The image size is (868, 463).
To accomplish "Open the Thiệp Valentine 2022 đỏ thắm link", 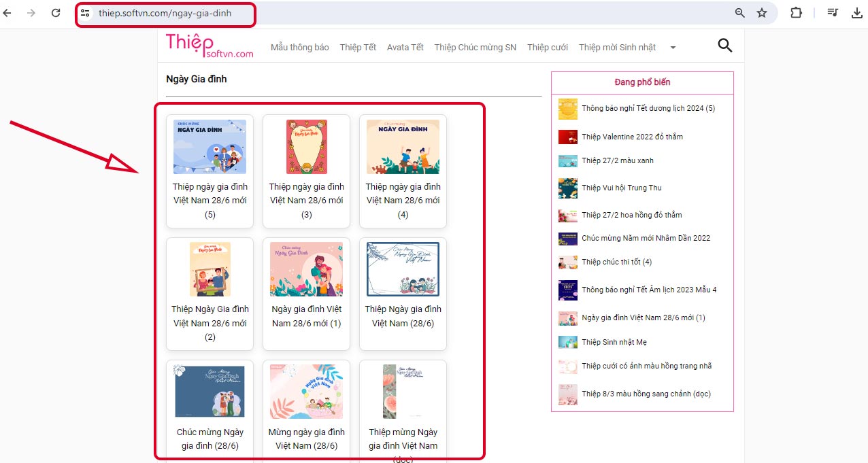I will tap(631, 137).
